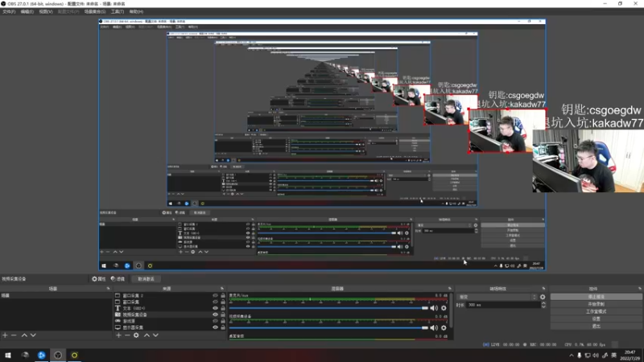Screen dimensions: 644x362
Task: Click the 开始录制 start recording button
Action: pos(596,304)
